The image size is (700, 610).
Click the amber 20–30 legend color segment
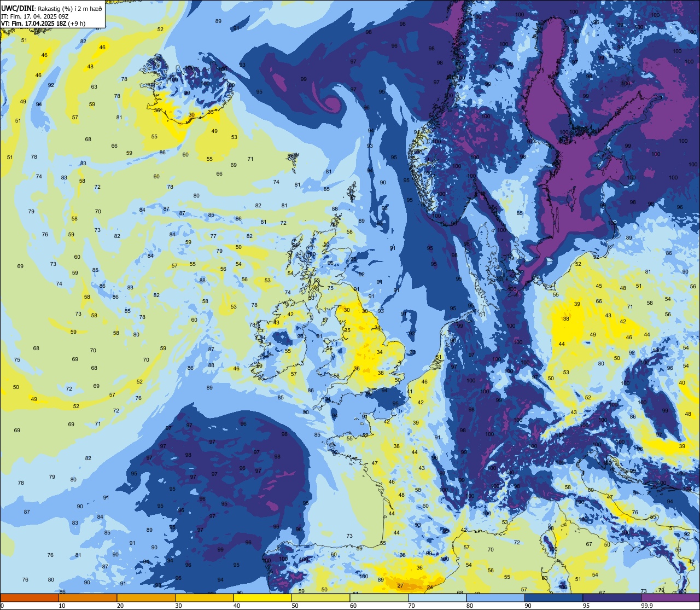pyautogui.click(x=146, y=597)
